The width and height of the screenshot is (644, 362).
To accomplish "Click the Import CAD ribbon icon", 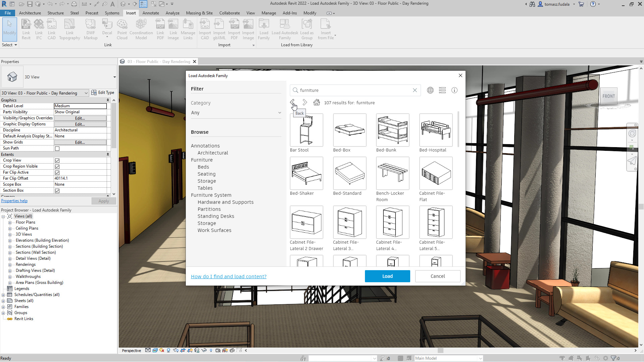I will click(205, 29).
